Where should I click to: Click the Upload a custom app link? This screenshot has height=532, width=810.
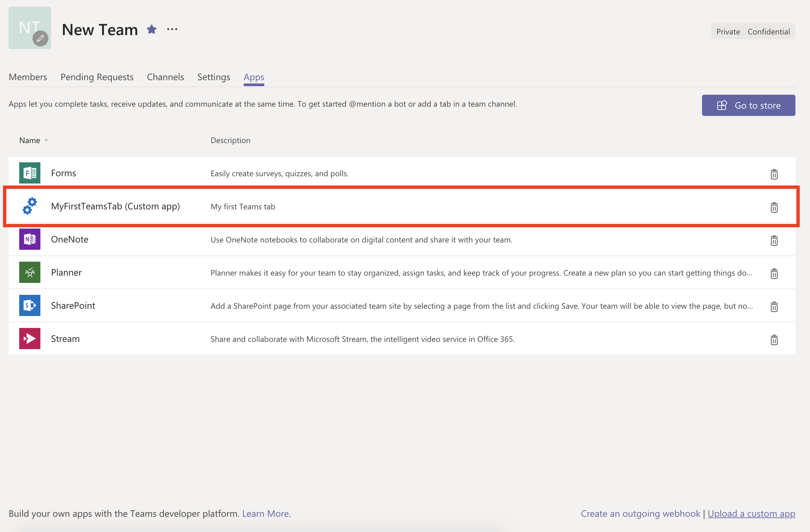click(x=751, y=513)
